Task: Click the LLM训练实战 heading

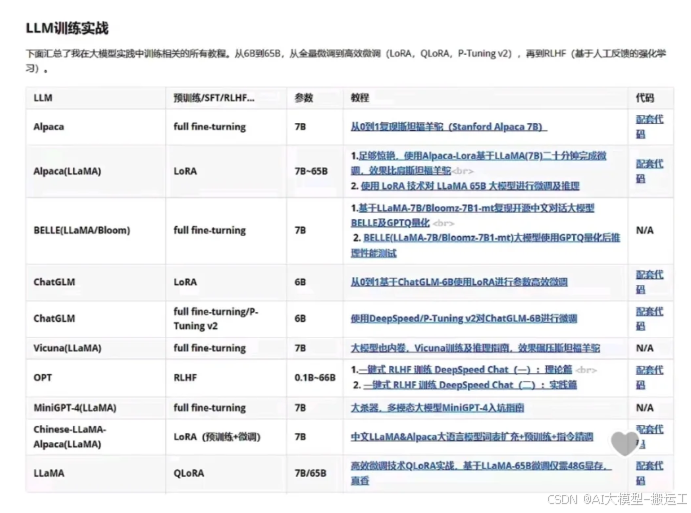Action: 67,28
